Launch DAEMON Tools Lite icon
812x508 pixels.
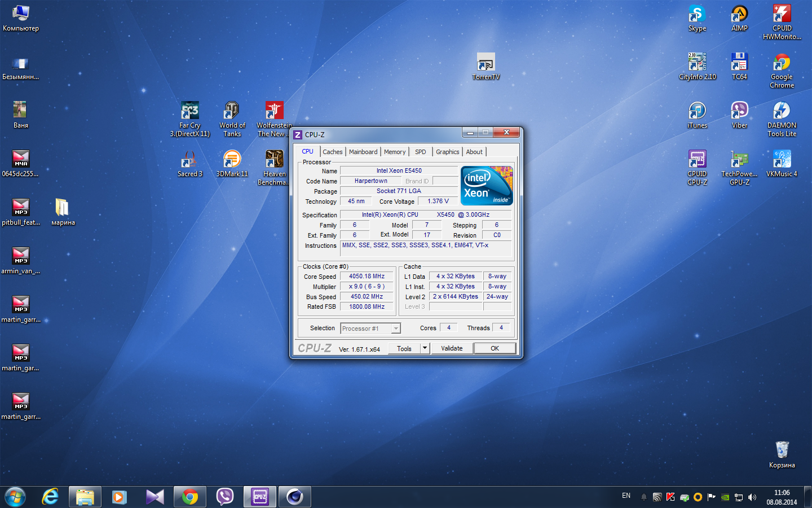pos(782,111)
